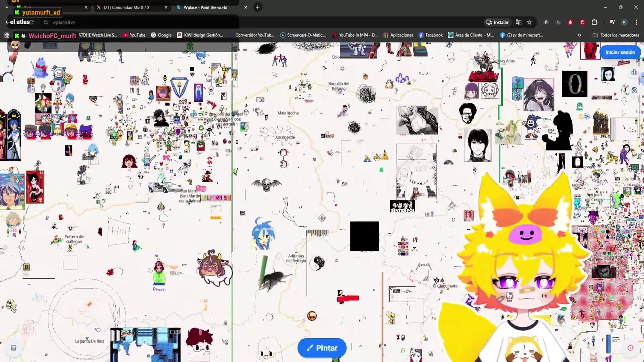This screenshot has width=644, height=362.
Task: Click the Potrero de Gallegos map label
Action: click(x=74, y=239)
